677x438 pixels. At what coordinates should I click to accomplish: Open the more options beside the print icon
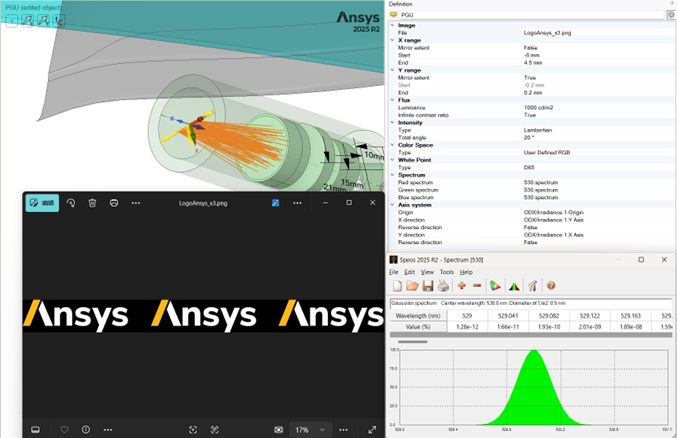click(x=136, y=203)
